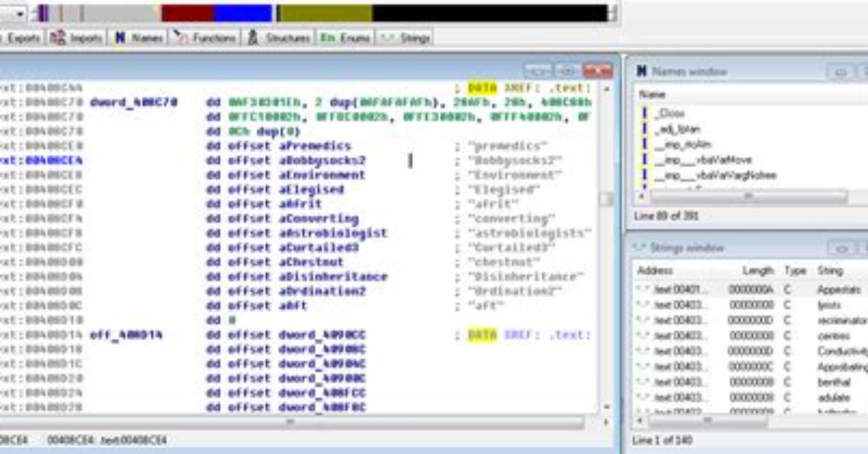Select the benthal string row
This screenshot has width=868, height=454.
pyautogui.click(x=751, y=382)
